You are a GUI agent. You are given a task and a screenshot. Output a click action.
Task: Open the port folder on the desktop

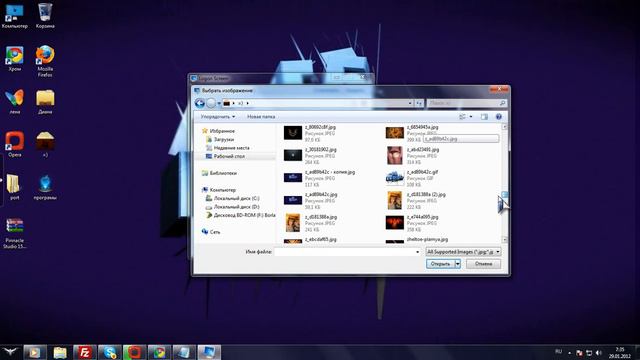click(x=14, y=187)
